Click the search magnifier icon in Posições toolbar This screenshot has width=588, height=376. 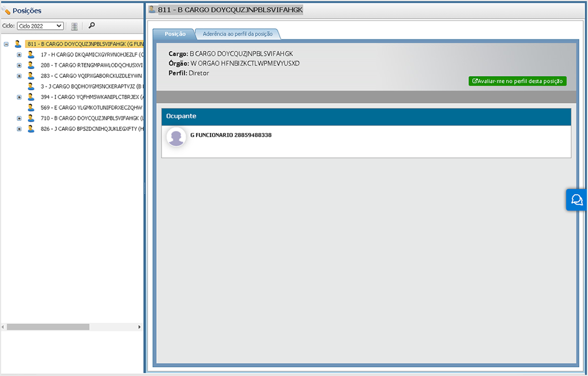pyautogui.click(x=92, y=26)
